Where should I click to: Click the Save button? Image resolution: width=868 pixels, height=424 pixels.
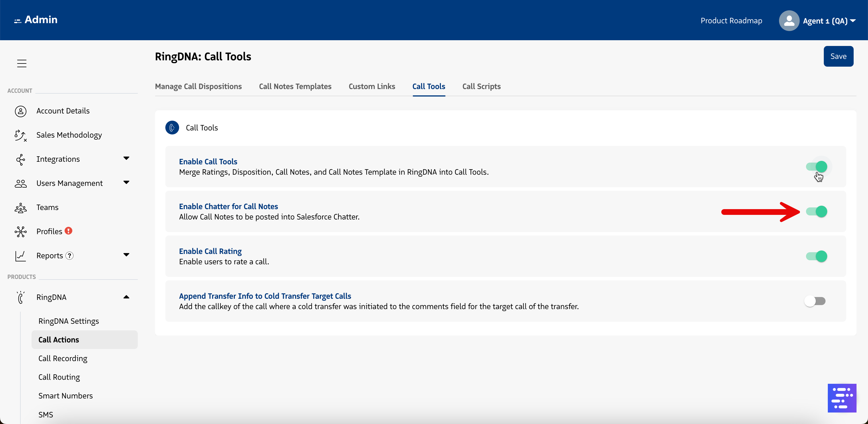pyautogui.click(x=838, y=56)
